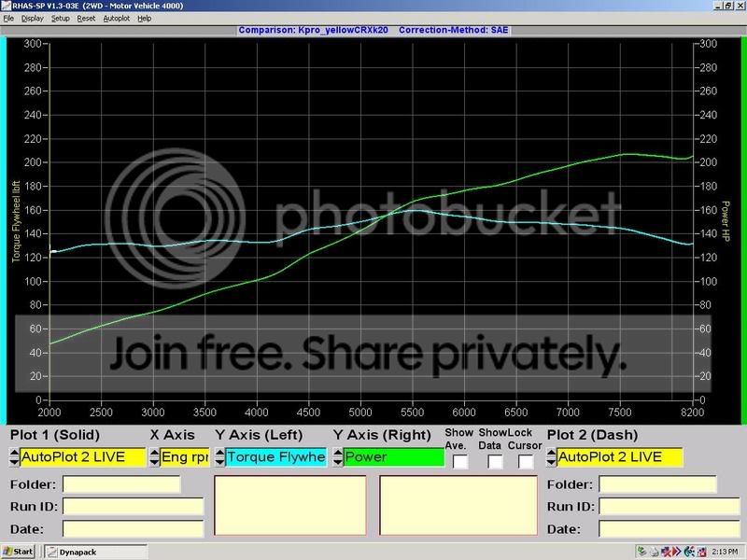Click the X Axis spinner arrows

pos(155,457)
